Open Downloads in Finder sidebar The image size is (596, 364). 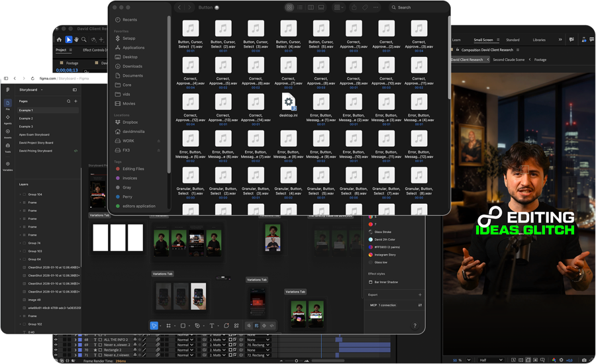tap(132, 66)
